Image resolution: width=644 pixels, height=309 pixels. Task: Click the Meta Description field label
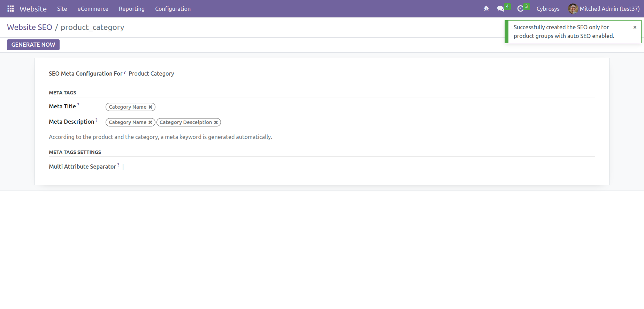click(71, 122)
